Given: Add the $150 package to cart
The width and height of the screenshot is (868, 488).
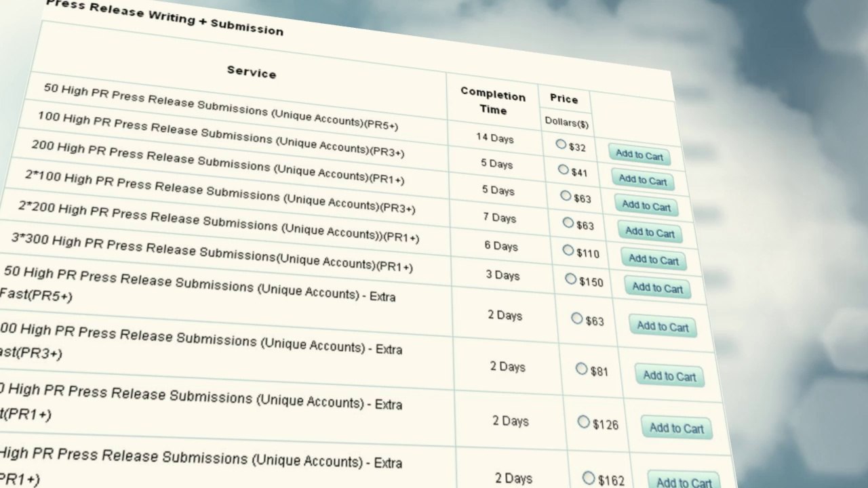Looking at the screenshot, I should coord(658,287).
